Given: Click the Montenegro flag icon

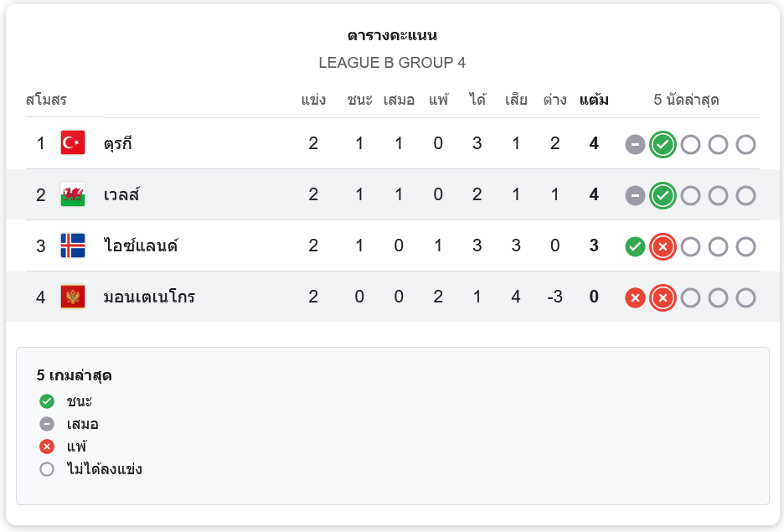Looking at the screenshot, I should (x=73, y=297).
